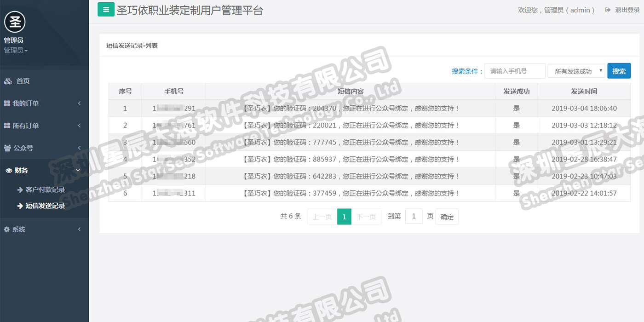
Task: Click the blue 搜索 button
Action: coord(619,71)
